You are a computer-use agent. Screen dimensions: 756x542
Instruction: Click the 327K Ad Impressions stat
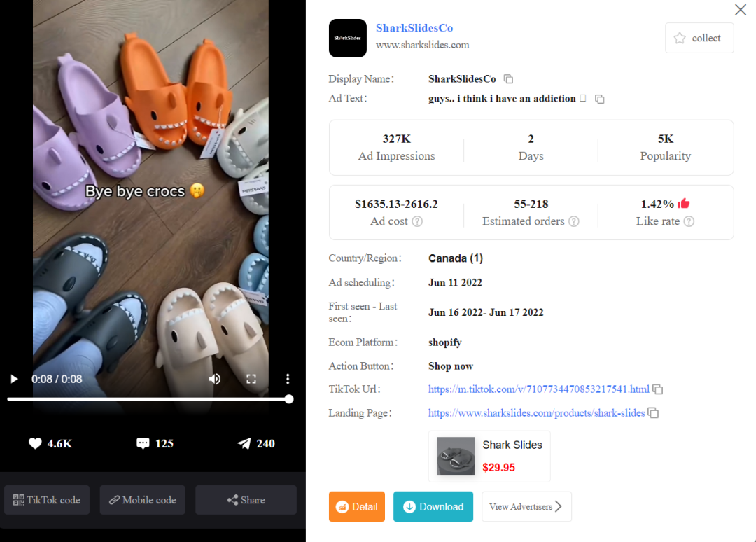[396, 148]
